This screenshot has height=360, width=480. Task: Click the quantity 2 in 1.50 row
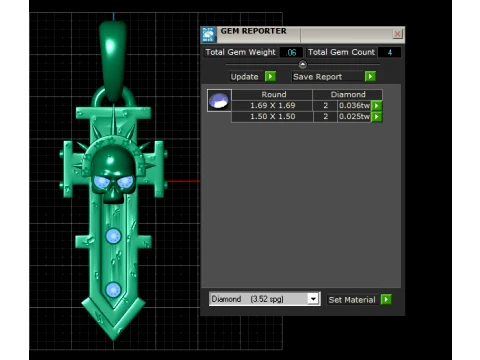(x=325, y=117)
